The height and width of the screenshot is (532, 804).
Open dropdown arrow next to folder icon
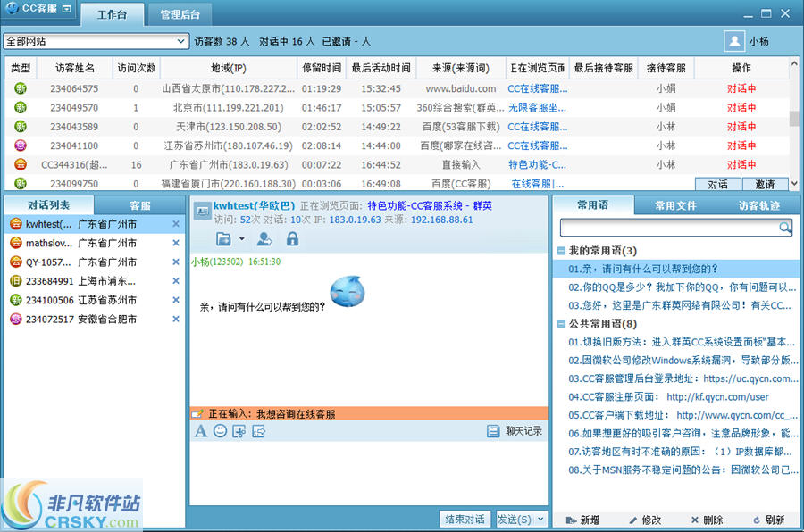tap(241, 239)
